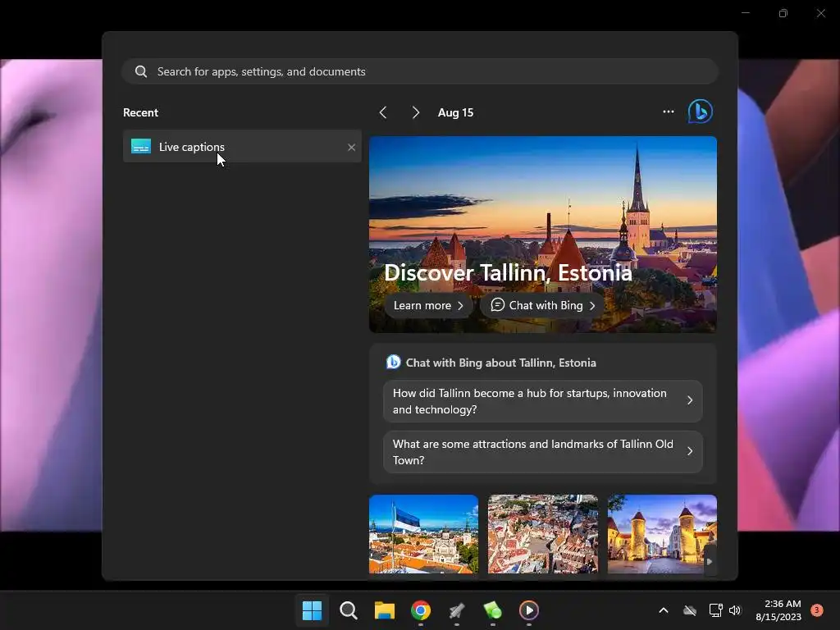Open the Estonian flag thumbnail
Viewport: 840px width, 630px height.
click(423, 534)
